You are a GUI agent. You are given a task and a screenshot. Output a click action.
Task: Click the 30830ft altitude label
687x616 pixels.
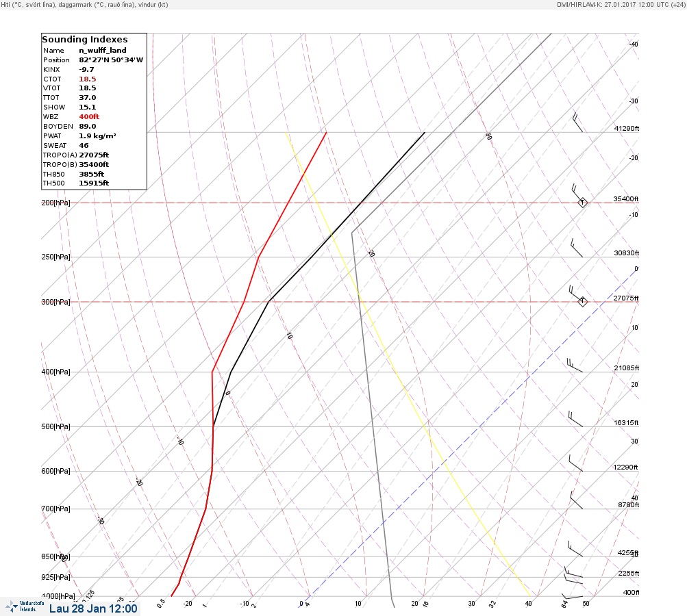[627, 253]
